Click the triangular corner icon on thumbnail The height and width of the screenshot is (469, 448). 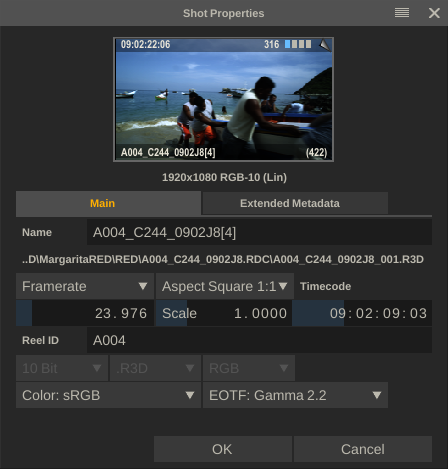tap(325, 45)
